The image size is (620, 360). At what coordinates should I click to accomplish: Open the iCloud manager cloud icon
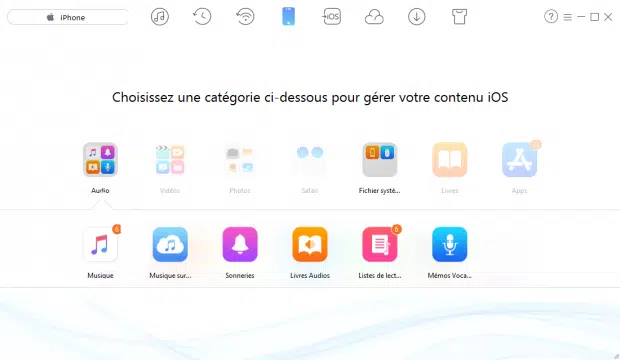pyautogui.click(x=374, y=17)
